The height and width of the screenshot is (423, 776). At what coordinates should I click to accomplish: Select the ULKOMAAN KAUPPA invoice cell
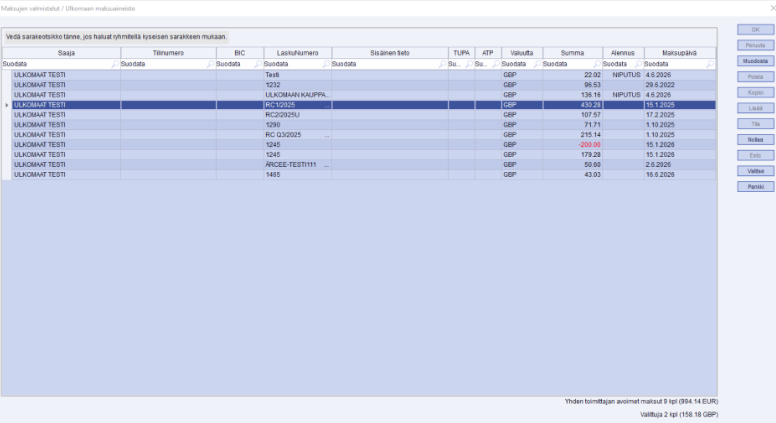click(297, 95)
